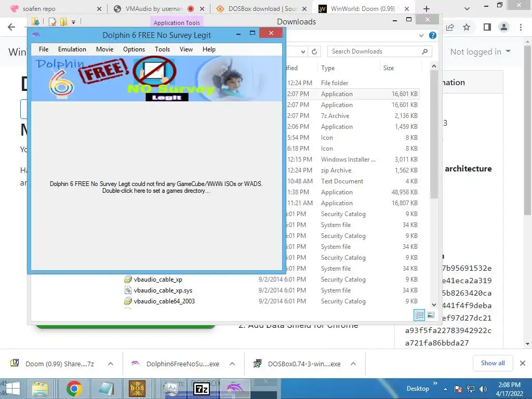Viewport: 532px width, 399px height.
Task: Open the Emulation menu in Dolphin
Action: [72, 49]
